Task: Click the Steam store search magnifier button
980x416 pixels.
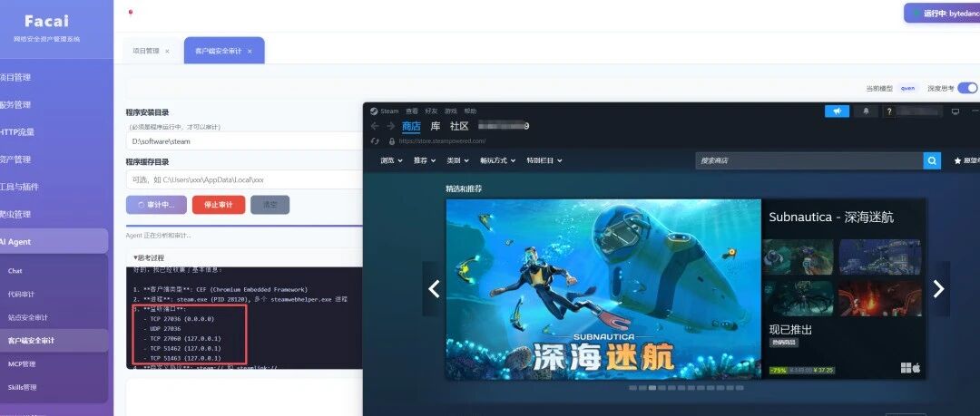Action: 932,160
